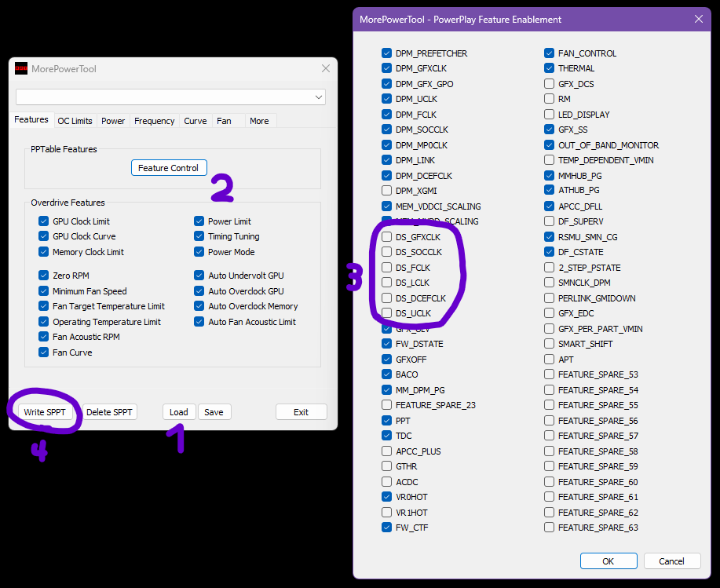Disable the FAN_CONTROL feature
The image size is (720, 588).
[x=548, y=53]
